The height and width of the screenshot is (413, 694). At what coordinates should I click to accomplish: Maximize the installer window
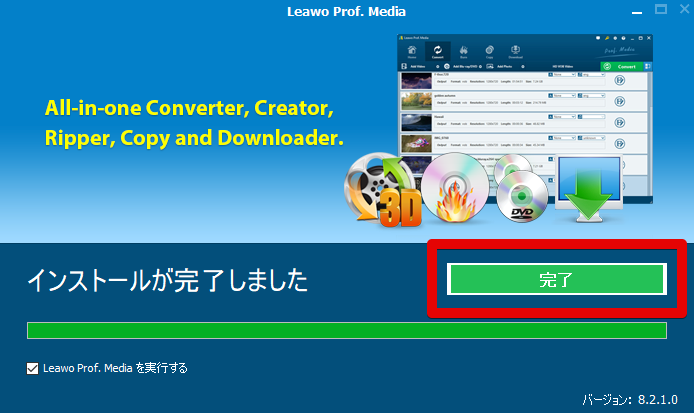[661, 9]
